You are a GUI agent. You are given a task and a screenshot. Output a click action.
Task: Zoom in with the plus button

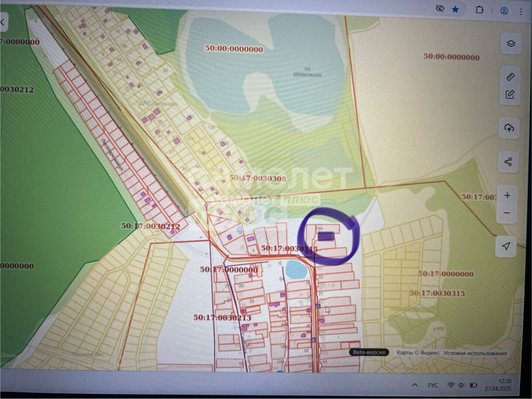(508, 195)
